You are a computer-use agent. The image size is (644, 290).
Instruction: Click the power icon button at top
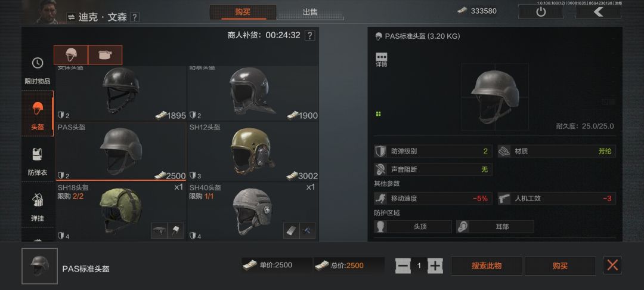[540, 11]
